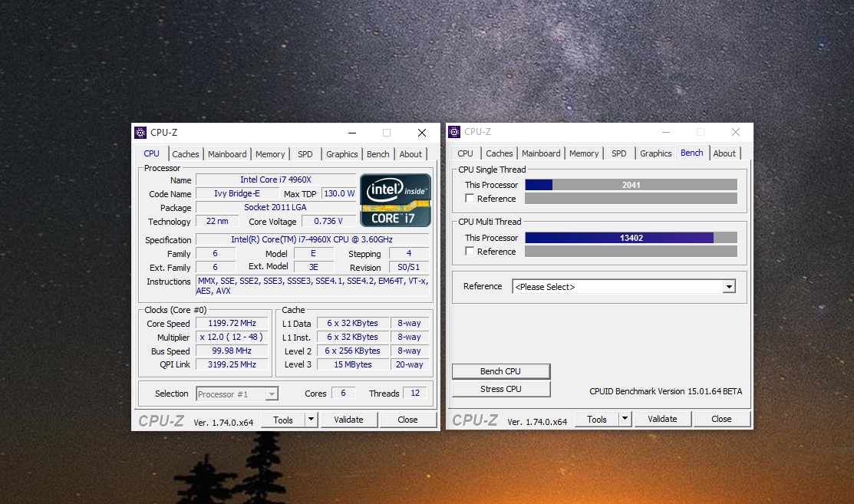Click the Threads value 12
Viewport: 854px width, 504px height.
point(415,393)
